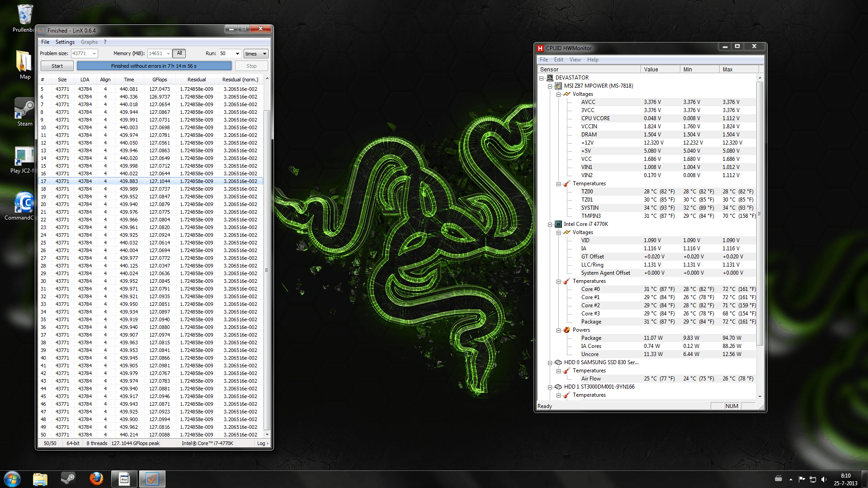Collapse the HDD 1 ST3000DM001 node
This screenshot has height=488, width=868.
click(x=550, y=387)
